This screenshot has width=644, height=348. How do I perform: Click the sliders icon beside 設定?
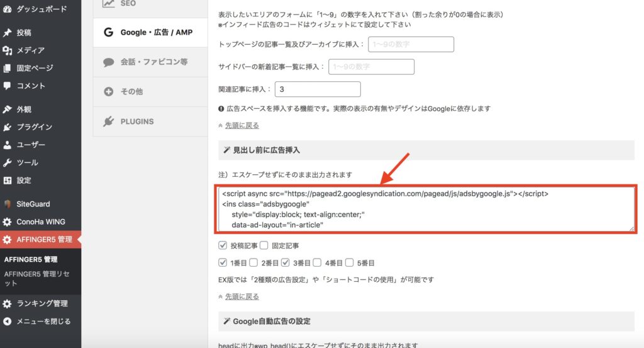coord(7,181)
